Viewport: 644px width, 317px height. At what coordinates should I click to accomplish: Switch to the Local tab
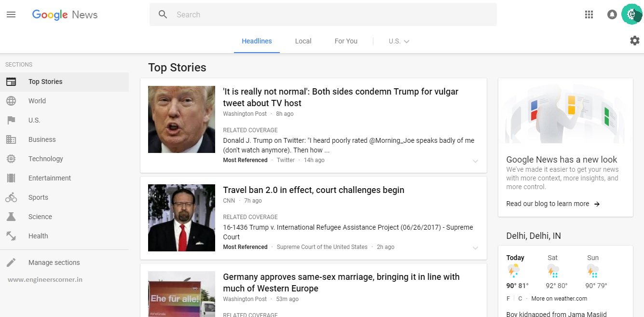303,41
